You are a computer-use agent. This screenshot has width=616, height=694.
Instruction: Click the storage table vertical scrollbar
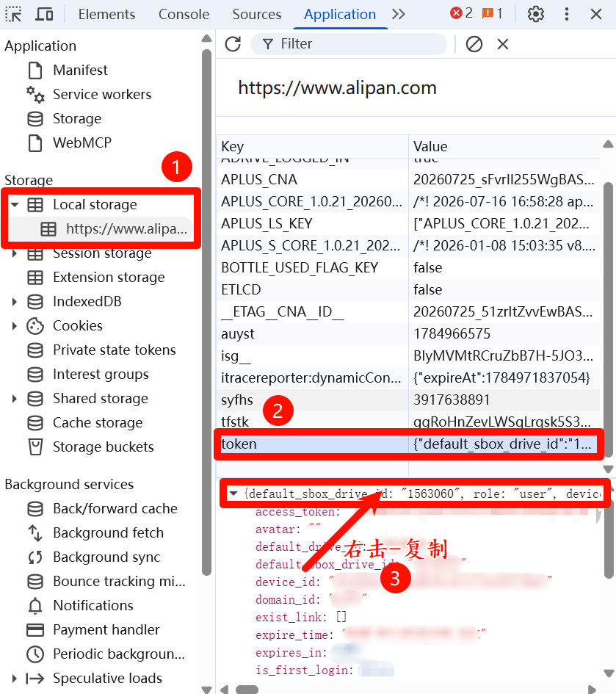pos(608,319)
